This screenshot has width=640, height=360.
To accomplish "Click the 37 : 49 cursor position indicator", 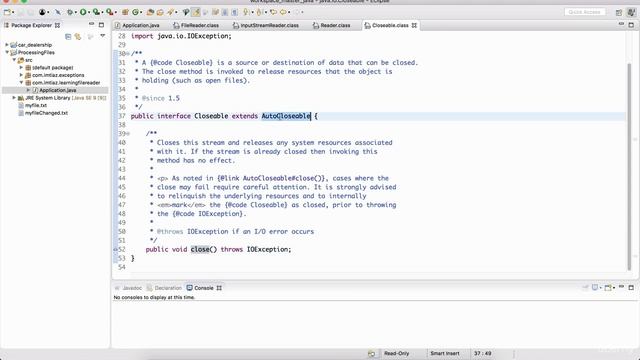I will tap(482, 353).
